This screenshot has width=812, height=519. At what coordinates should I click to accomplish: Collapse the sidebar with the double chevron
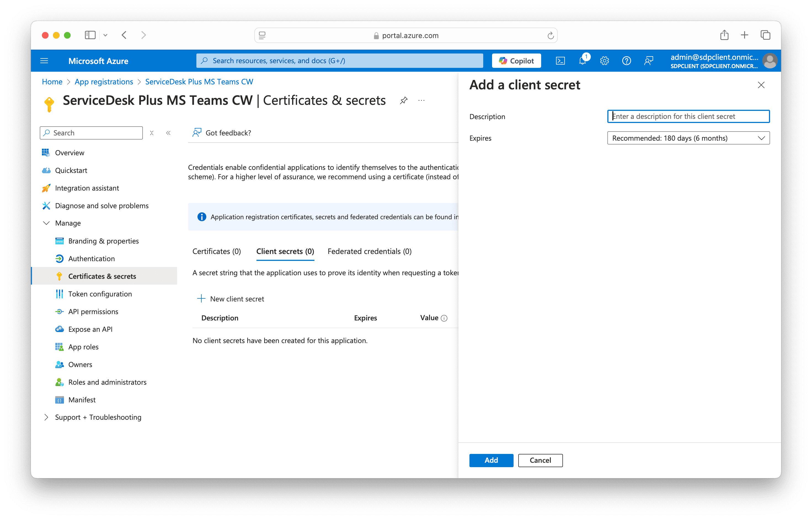point(168,133)
